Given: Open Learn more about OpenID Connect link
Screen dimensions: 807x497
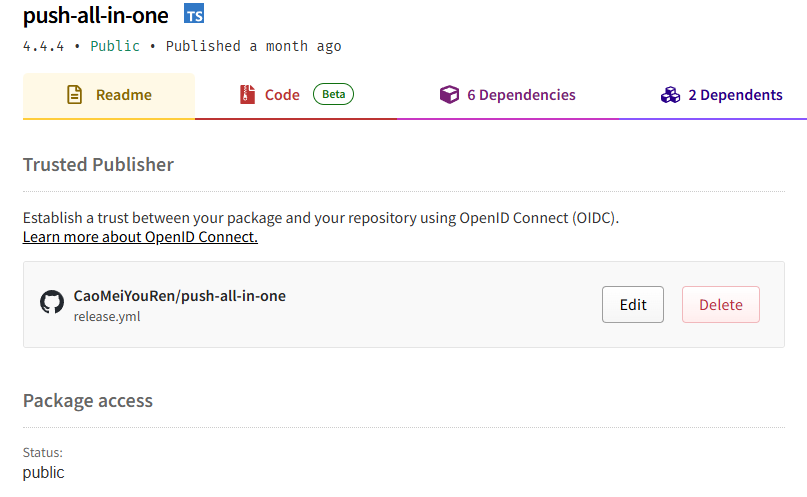Looking at the screenshot, I should 140,237.
